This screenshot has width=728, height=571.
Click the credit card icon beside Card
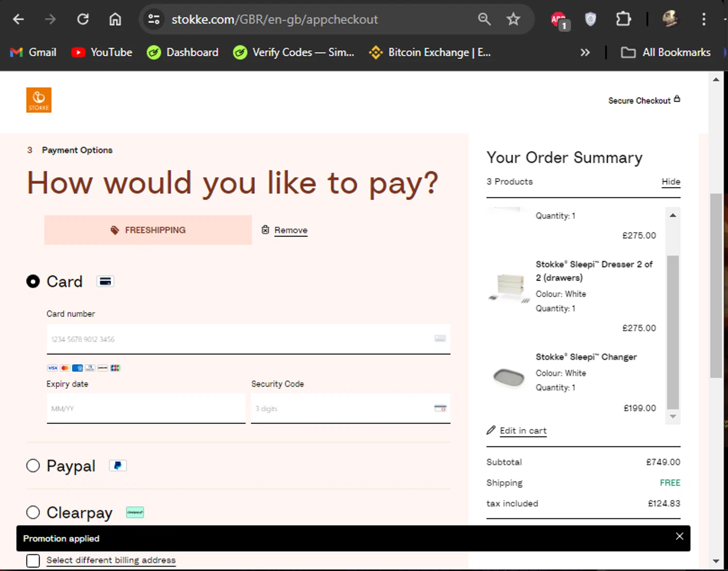tap(105, 282)
